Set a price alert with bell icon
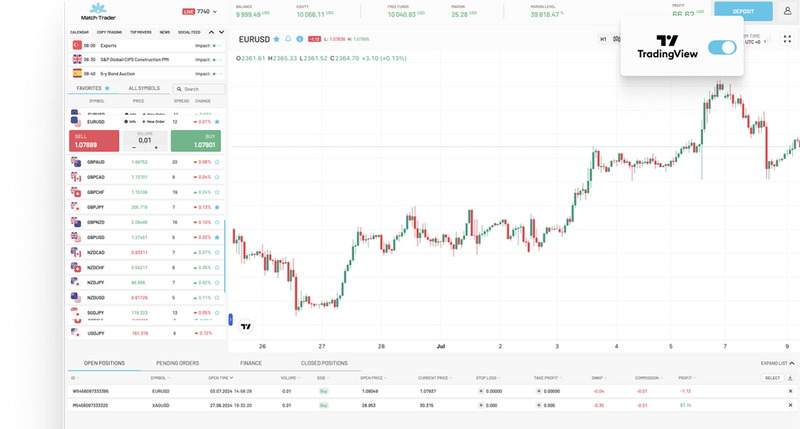 click(286, 39)
